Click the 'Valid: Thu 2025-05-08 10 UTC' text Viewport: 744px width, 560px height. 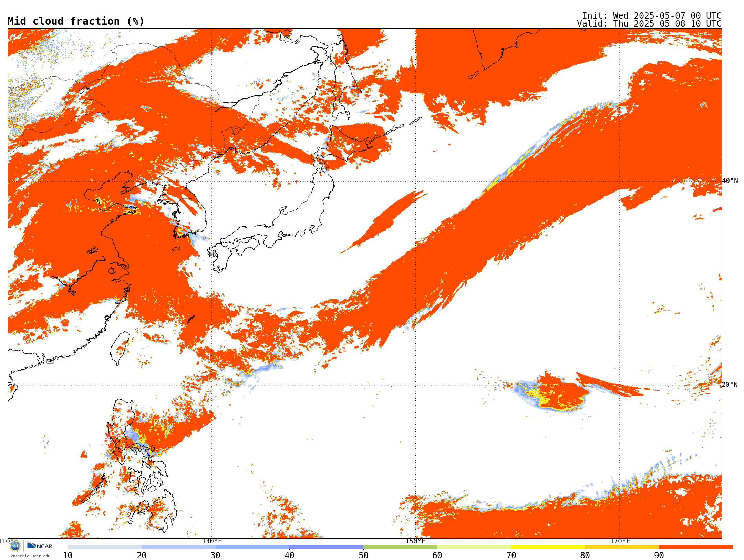coord(649,24)
